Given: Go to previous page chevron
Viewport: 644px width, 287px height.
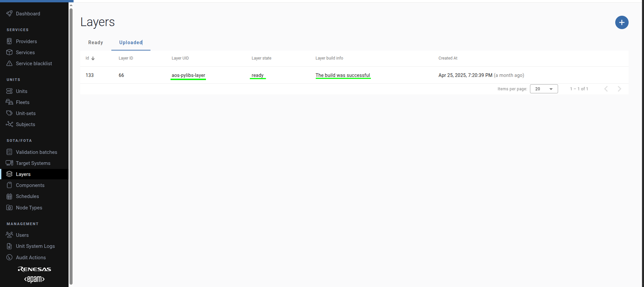Looking at the screenshot, I should pos(606,89).
